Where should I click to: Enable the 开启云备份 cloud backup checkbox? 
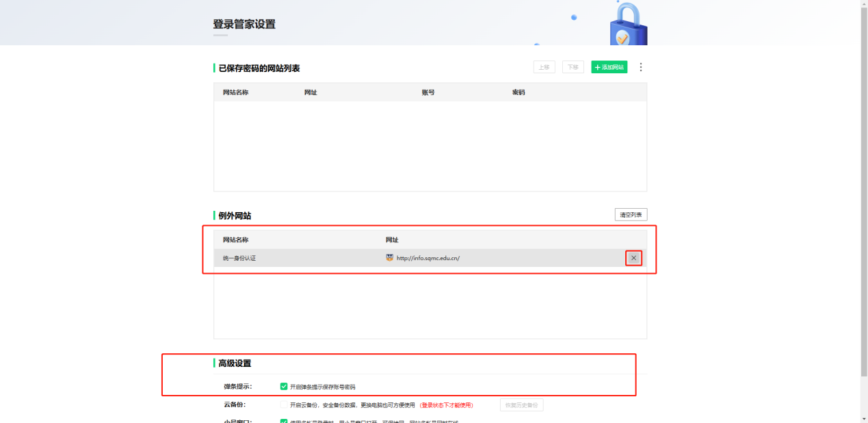(x=284, y=405)
